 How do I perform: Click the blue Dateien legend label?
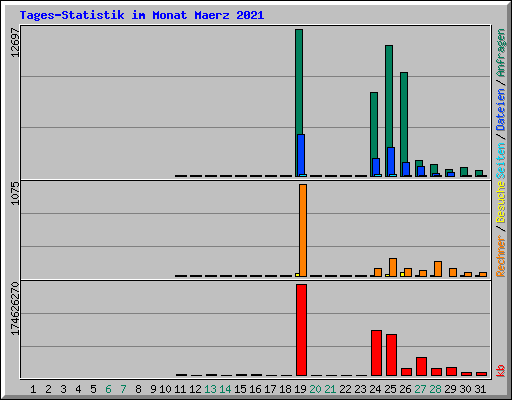(x=501, y=109)
